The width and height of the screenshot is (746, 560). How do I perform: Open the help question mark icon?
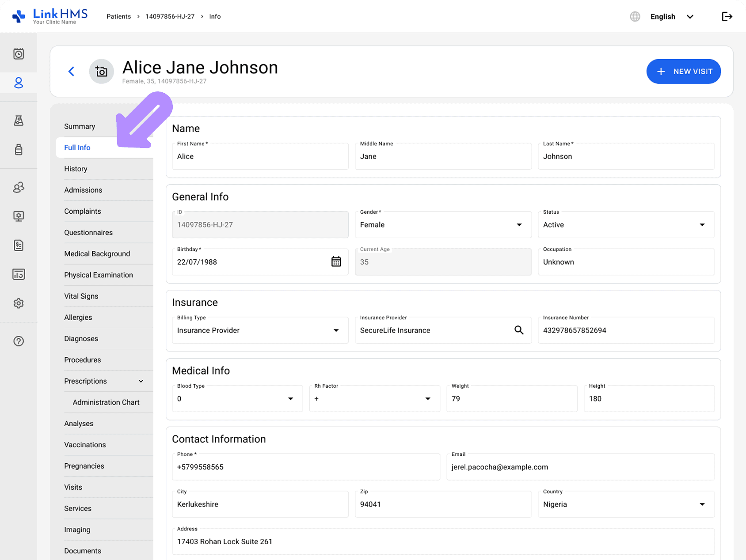click(19, 341)
